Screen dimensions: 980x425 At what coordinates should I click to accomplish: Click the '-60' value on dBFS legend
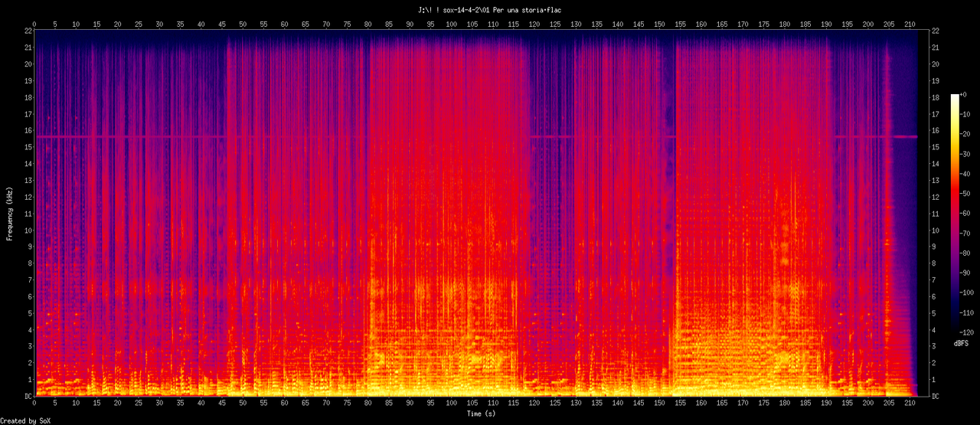[966, 214]
